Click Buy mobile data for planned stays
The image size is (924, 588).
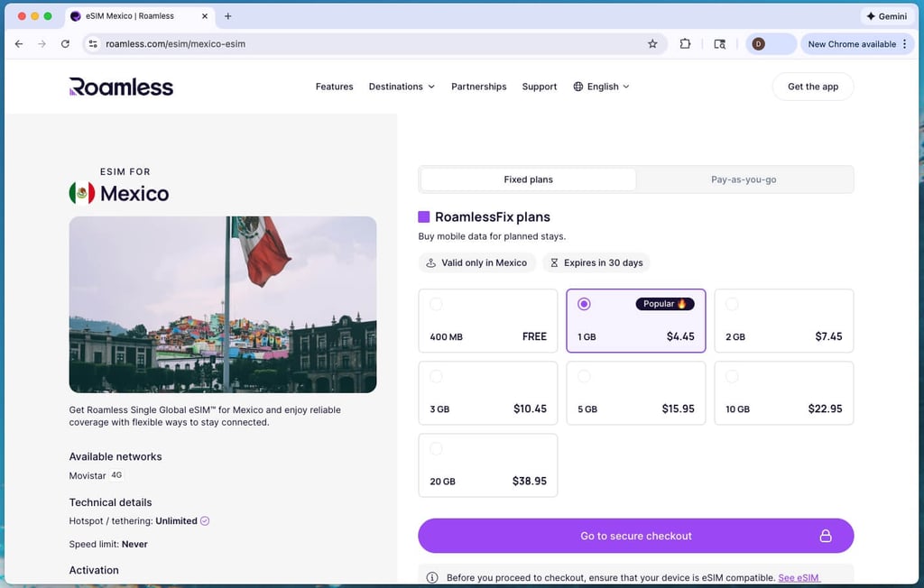(x=492, y=236)
